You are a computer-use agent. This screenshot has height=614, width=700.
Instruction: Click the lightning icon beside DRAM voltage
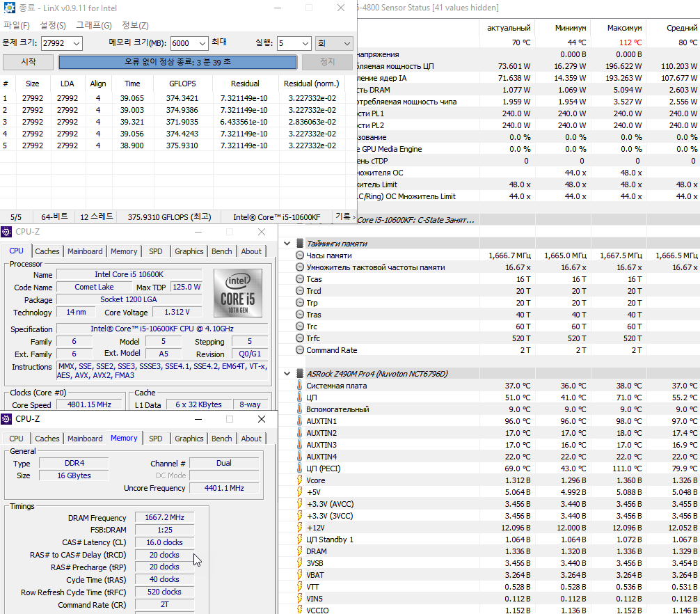point(300,551)
